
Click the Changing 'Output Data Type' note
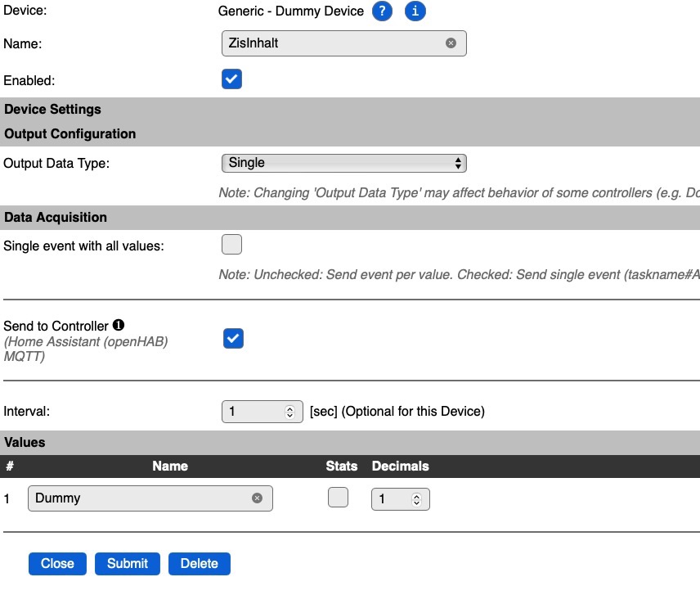tap(459, 192)
